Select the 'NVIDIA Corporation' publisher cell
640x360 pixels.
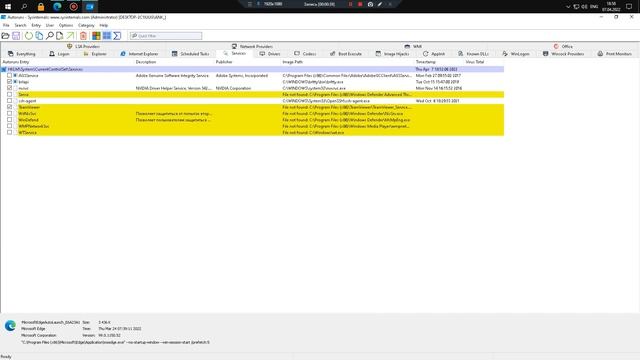point(233,88)
